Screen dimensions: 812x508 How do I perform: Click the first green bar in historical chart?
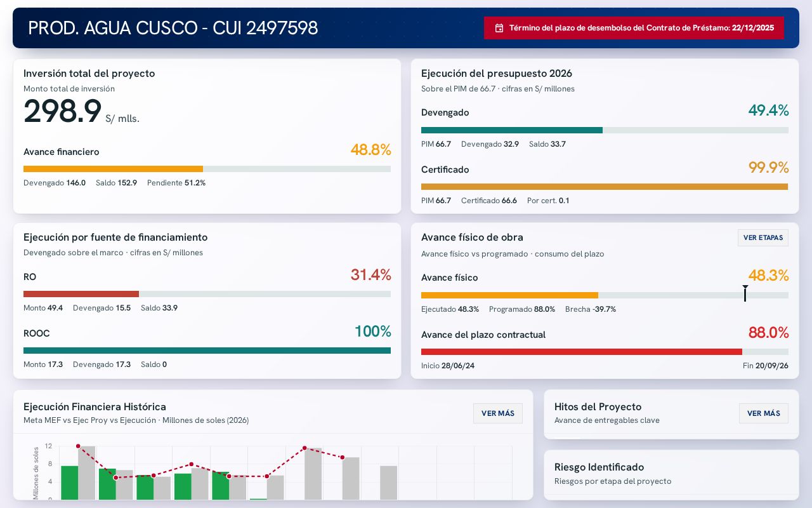[69, 483]
